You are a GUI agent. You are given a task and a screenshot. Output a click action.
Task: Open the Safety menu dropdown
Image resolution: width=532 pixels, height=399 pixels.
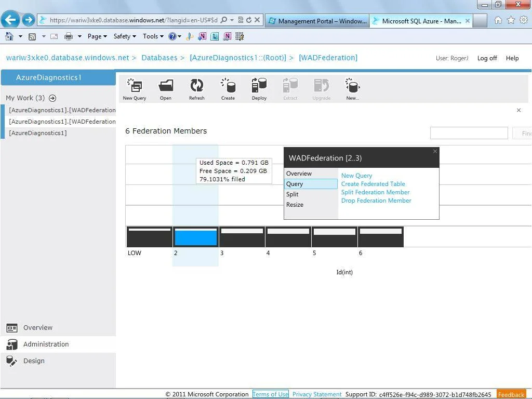(x=125, y=36)
